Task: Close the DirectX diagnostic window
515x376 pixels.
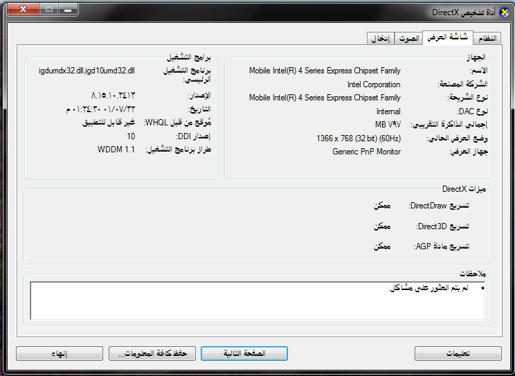Action: pyautogui.click(x=23, y=9)
